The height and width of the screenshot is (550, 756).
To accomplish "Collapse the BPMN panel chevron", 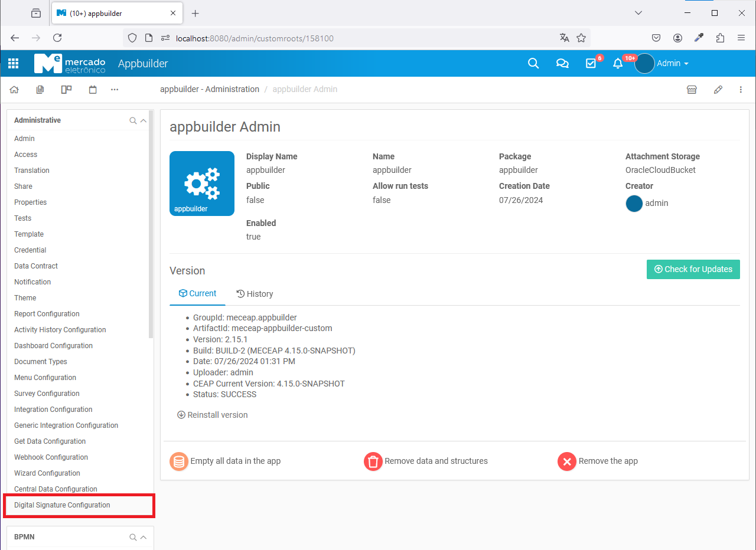I will tap(143, 537).
